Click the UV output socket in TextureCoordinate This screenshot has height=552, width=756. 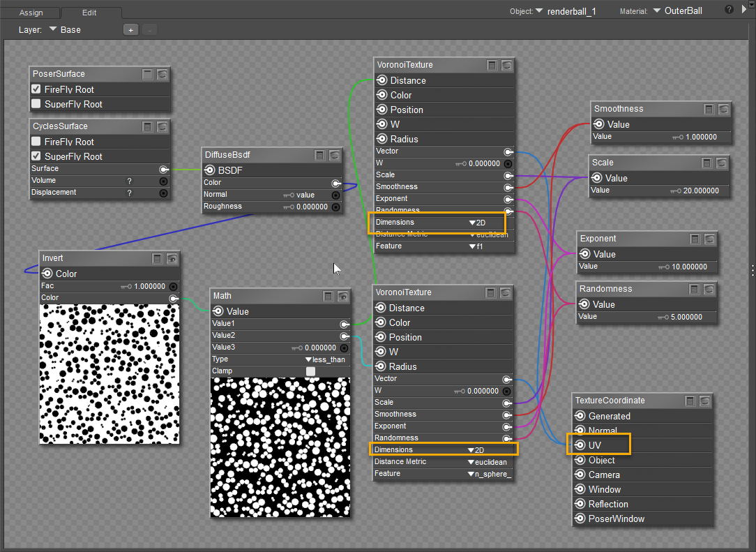pos(580,445)
